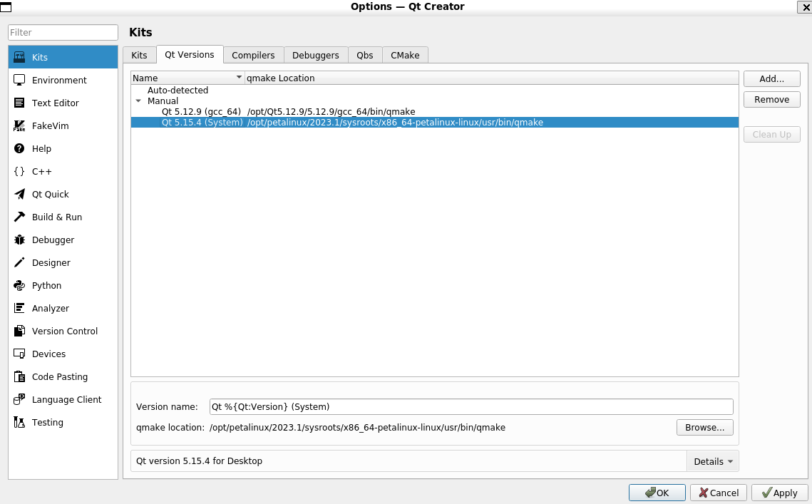
Task: Open the Designer pencil icon
Action: 19,262
